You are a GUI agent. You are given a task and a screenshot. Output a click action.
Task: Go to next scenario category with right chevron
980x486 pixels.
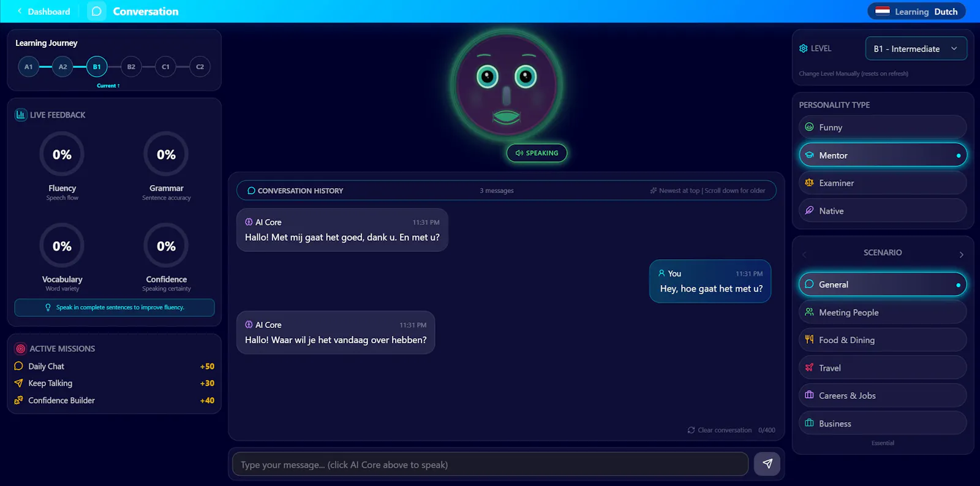point(961,254)
